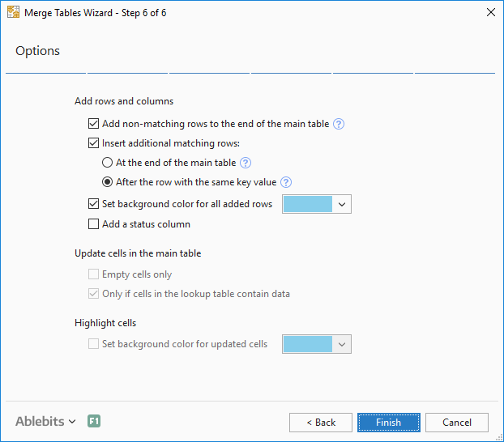
Task: Uncheck Add non-matching rows checkbox
Action: (x=93, y=124)
